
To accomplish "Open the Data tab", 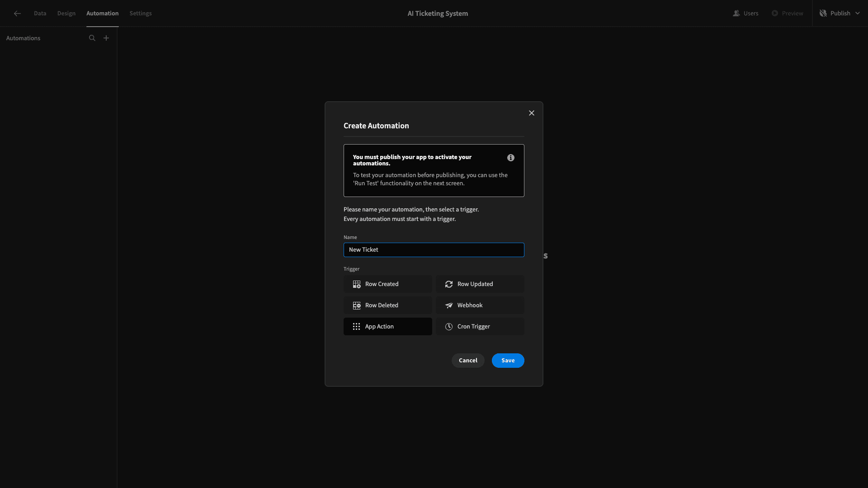I will [x=40, y=14].
